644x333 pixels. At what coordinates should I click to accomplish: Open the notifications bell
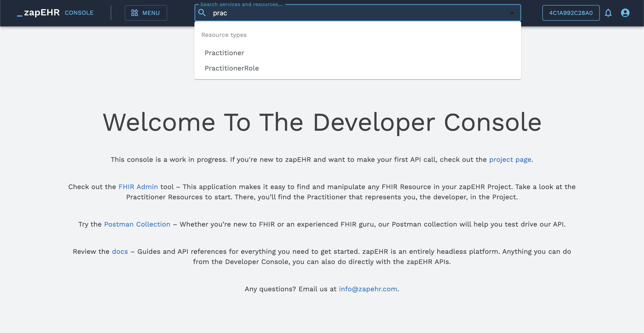[x=608, y=13]
